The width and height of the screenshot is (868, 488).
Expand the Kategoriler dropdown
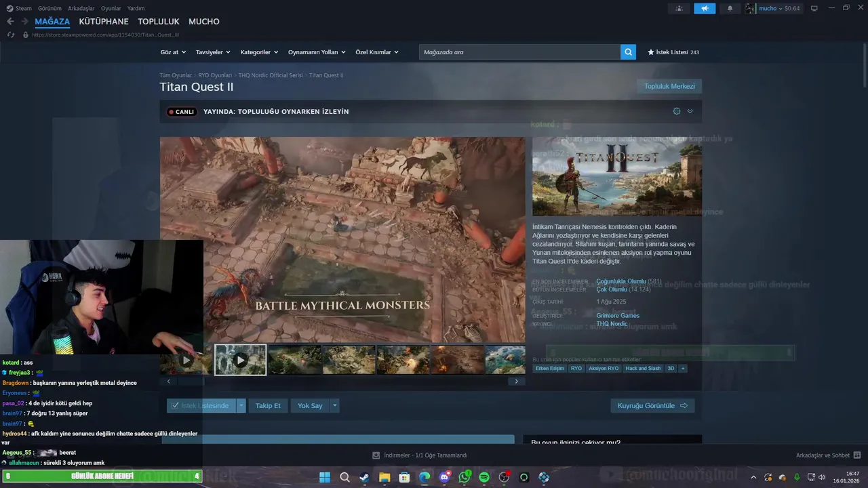pyautogui.click(x=260, y=52)
